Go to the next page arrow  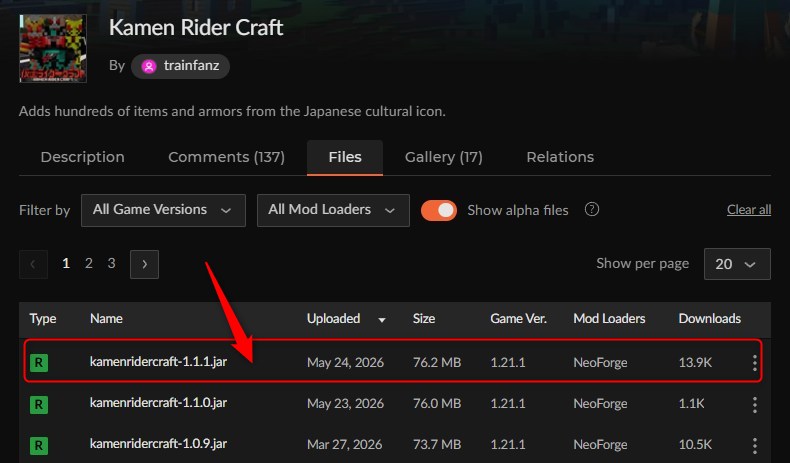145,264
